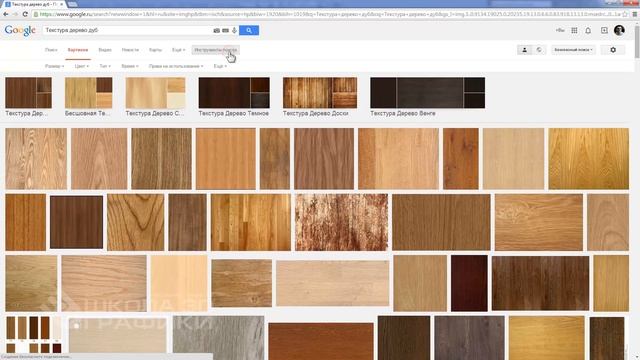The width and height of the screenshot is (640, 360).
Task: Expand 'Права на использование' dropdown
Action: (x=176, y=66)
